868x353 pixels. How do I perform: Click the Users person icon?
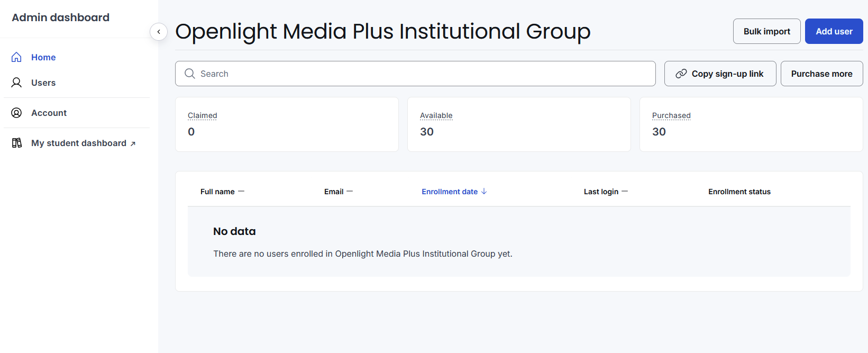tap(16, 83)
